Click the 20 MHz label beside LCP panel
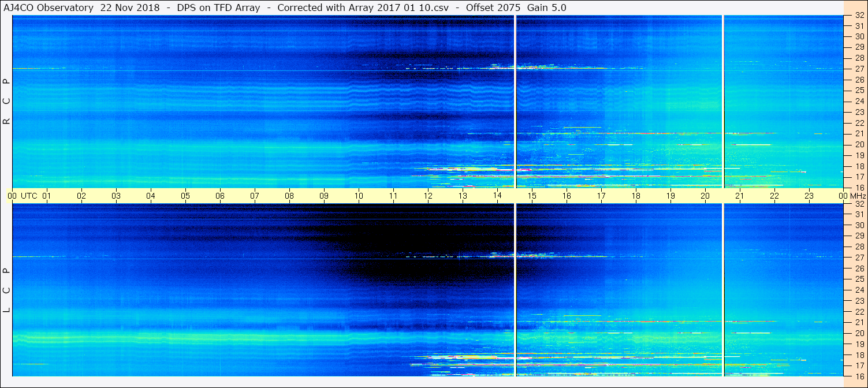Screen dimensions: 868x388 [x=859, y=333]
